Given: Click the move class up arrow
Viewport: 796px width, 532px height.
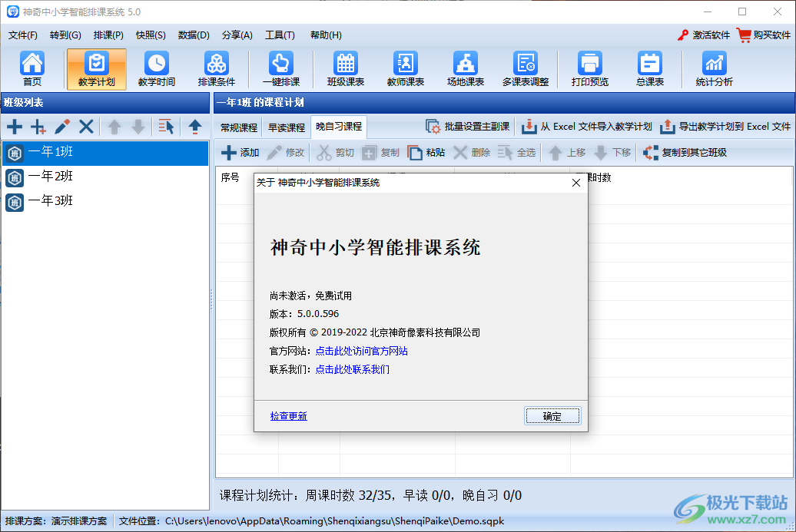Looking at the screenshot, I should 114,127.
